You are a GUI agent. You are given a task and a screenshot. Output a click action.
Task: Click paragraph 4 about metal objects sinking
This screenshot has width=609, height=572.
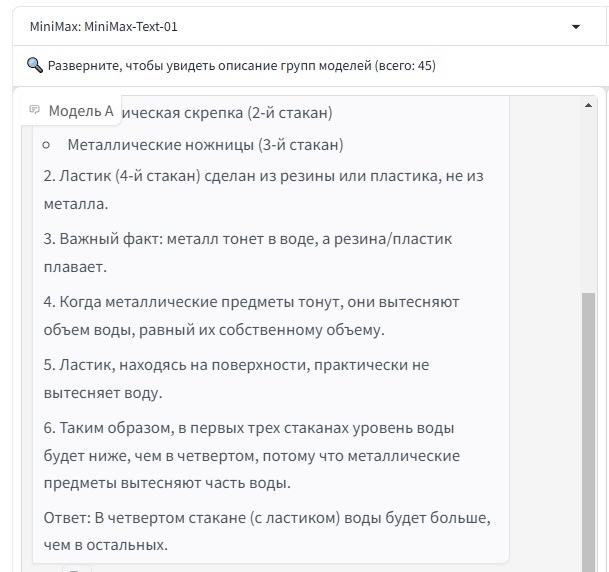point(251,315)
